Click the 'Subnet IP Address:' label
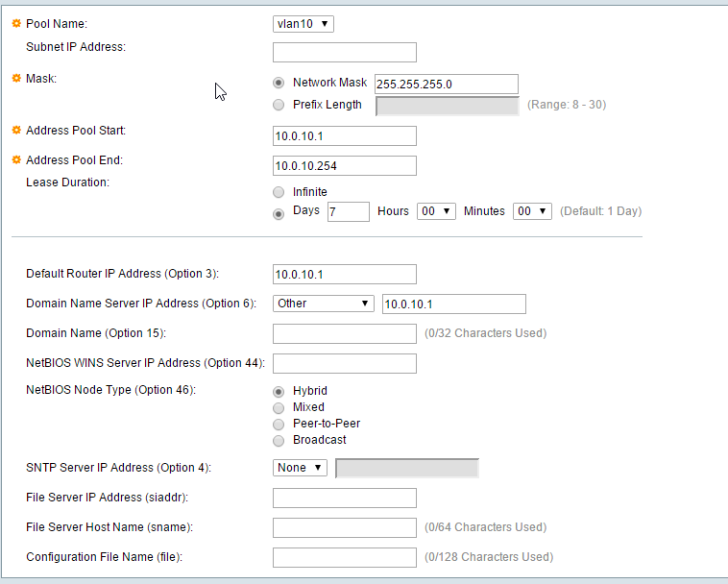Screen dimensions: 728x584 (76, 47)
